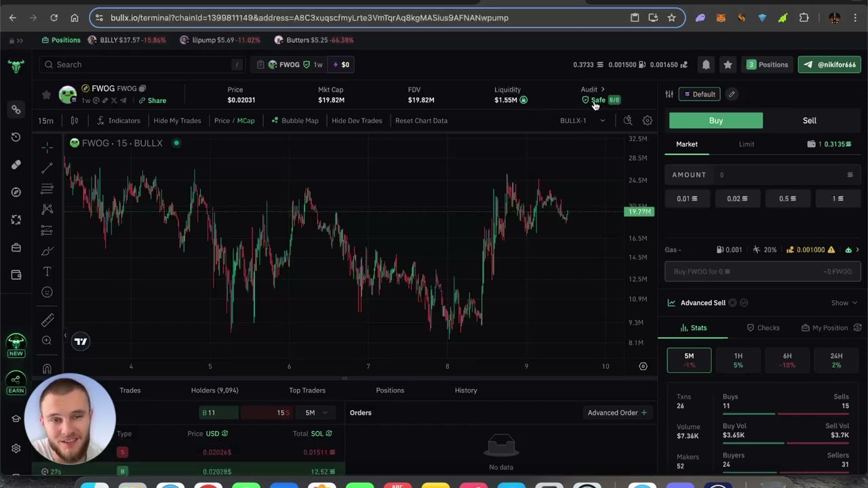The image size is (868, 488).
Task: Open the My Position tab
Action: 825,328
